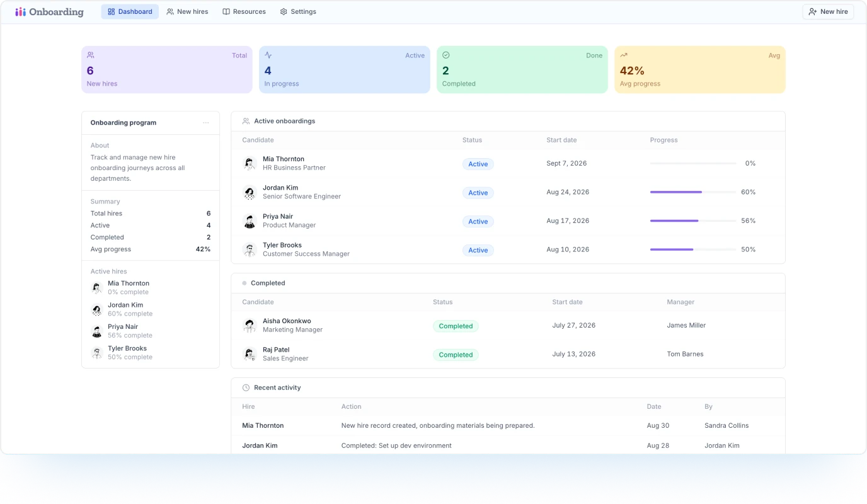Click Priya Nair's avatar in Active onboardings table
867x504 pixels.
[x=250, y=221]
